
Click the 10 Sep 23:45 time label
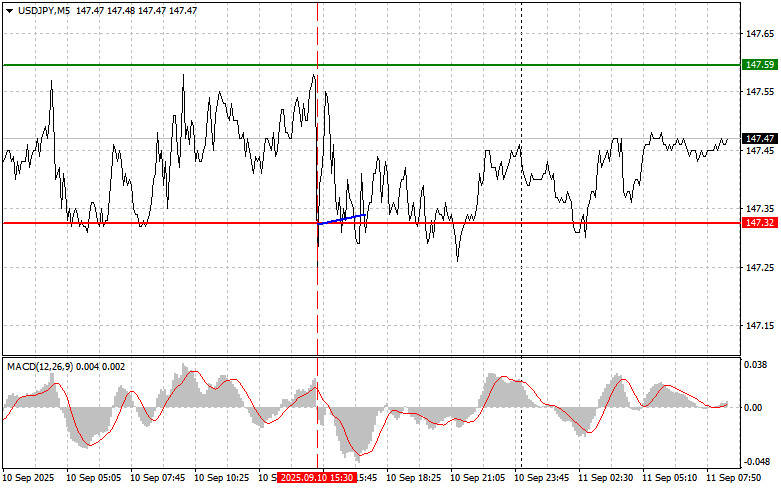(546, 478)
